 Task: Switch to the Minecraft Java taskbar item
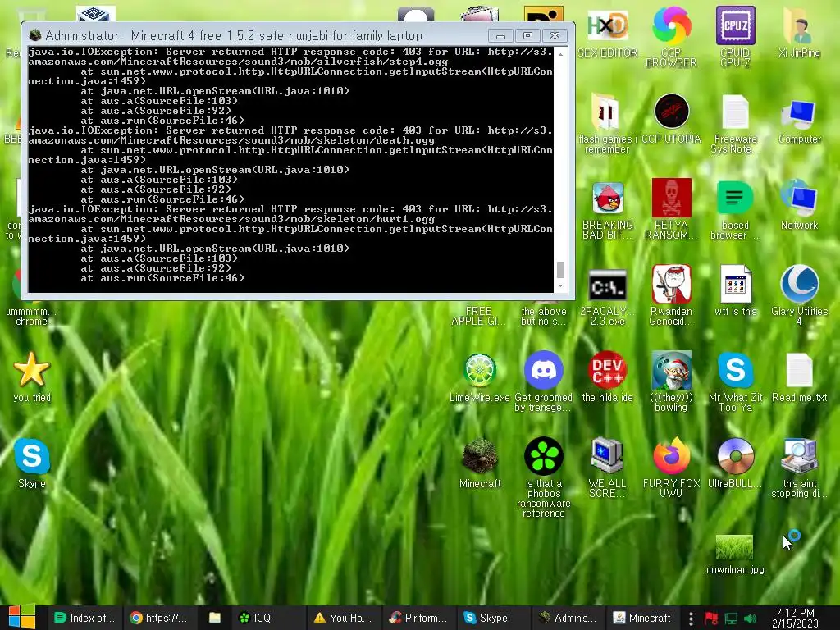[643, 618]
